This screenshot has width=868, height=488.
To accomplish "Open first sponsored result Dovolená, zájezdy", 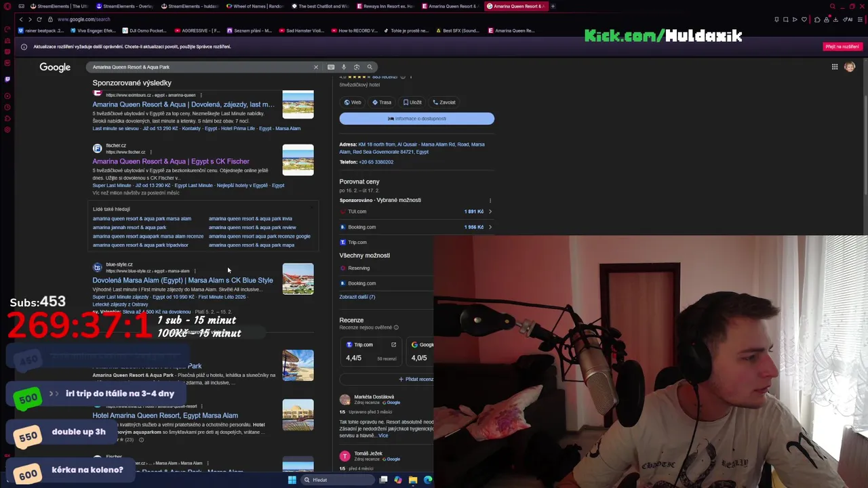I will click(x=184, y=104).
